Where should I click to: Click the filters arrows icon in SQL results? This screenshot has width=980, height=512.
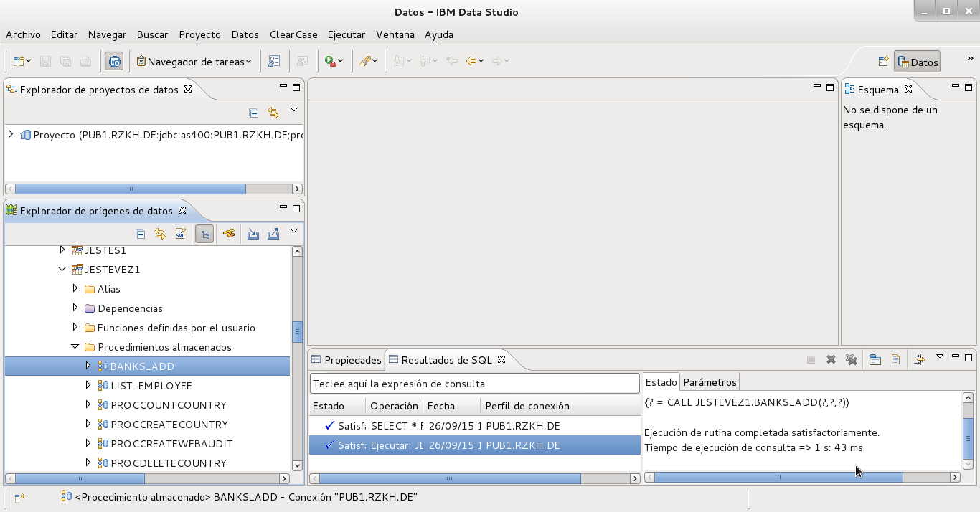[920, 360]
